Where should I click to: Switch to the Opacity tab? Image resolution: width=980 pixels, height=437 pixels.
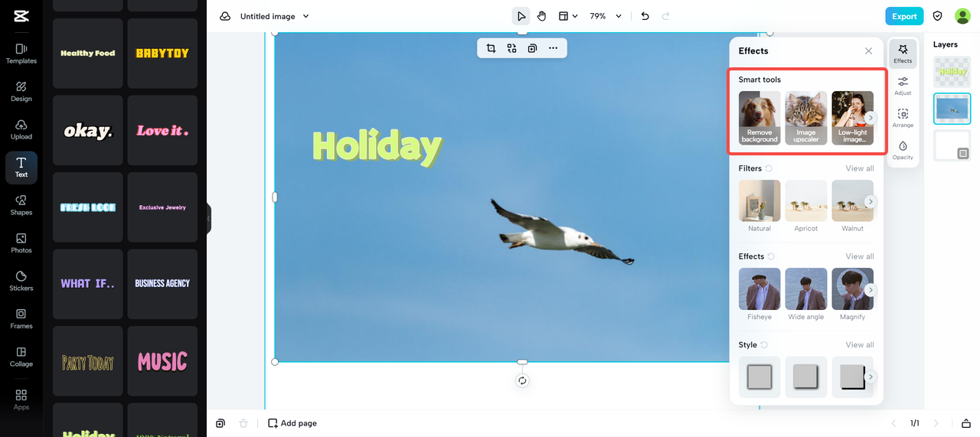903,150
